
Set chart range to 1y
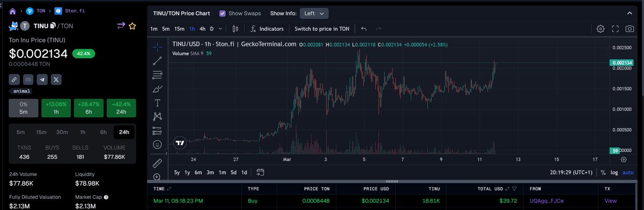(x=187, y=172)
